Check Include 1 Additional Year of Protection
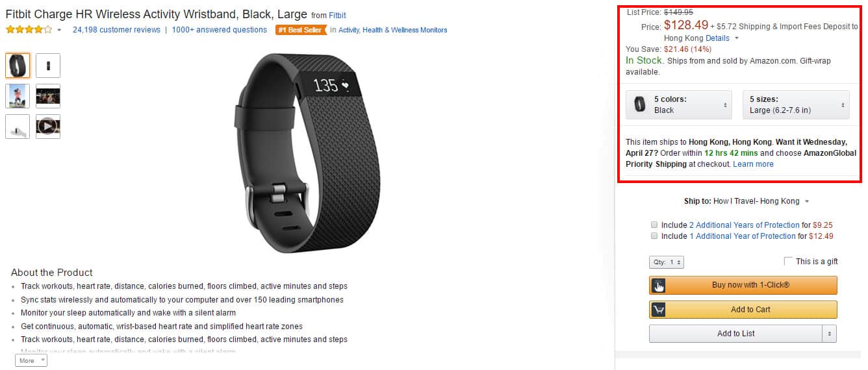The image size is (868, 370). pyautogui.click(x=655, y=236)
